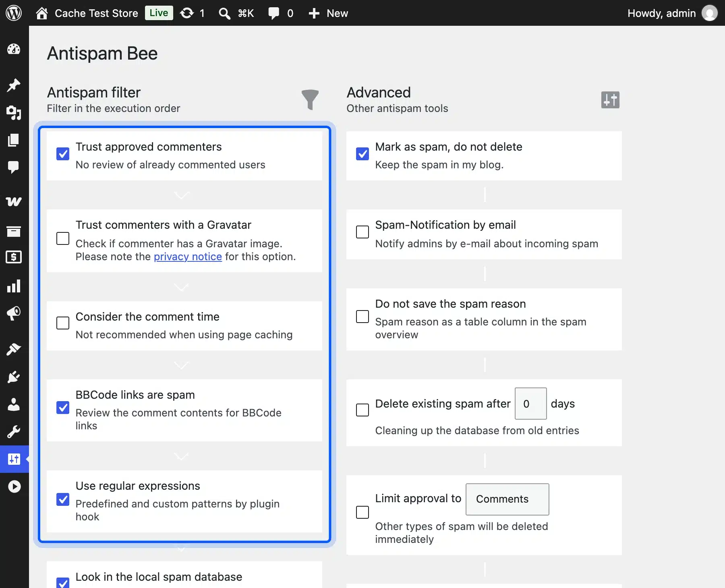Click 'Not recommended when using page caching' text

click(184, 335)
